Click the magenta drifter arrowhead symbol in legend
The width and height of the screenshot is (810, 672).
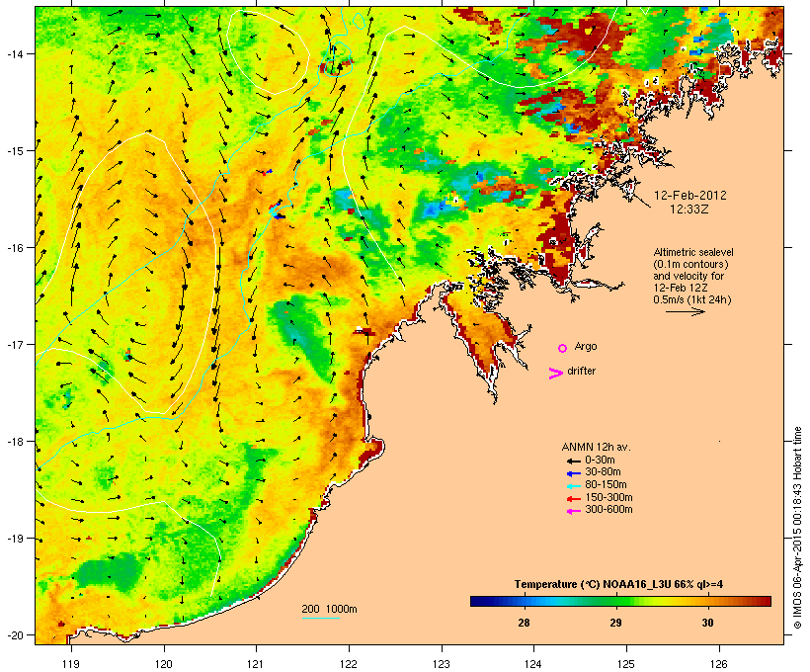[x=555, y=374]
